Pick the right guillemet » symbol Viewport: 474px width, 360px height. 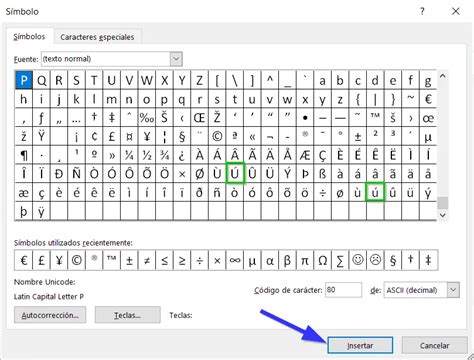pos(112,155)
